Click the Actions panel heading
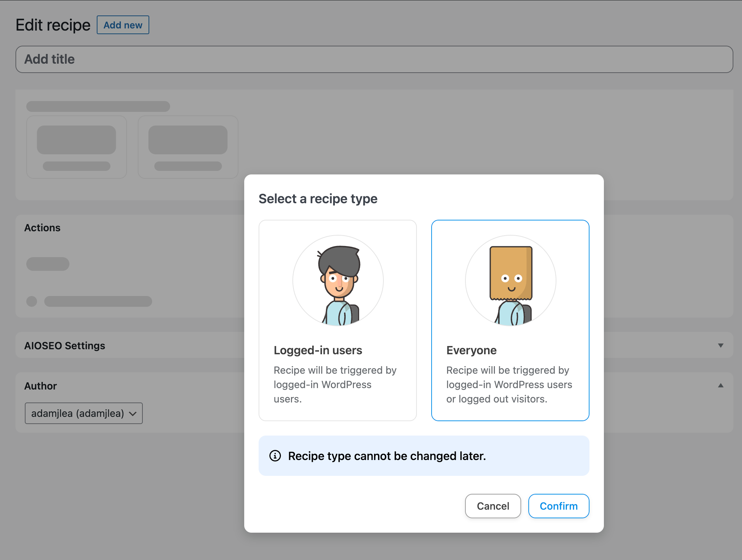The width and height of the screenshot is (742, 560). point(42,228)
